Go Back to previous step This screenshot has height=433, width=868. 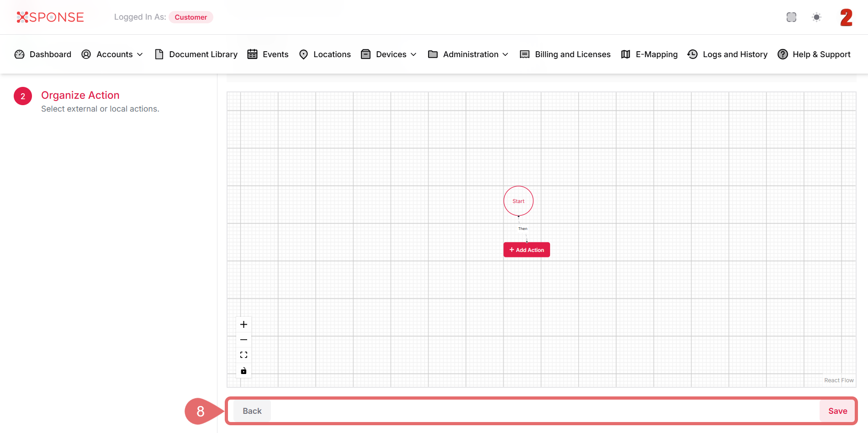coord(252,411)
